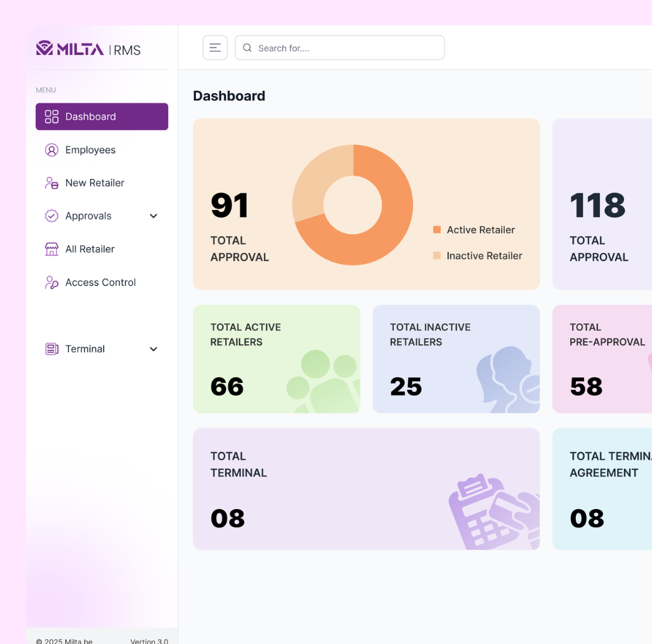Toggle the sidebar hamburger menu button
Screen dimensions: 652x644
click(215, 48)
